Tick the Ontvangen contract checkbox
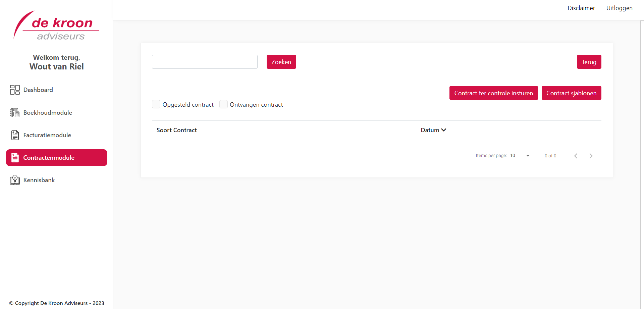This screenshot has height=309, width=644. click(223, 104)
